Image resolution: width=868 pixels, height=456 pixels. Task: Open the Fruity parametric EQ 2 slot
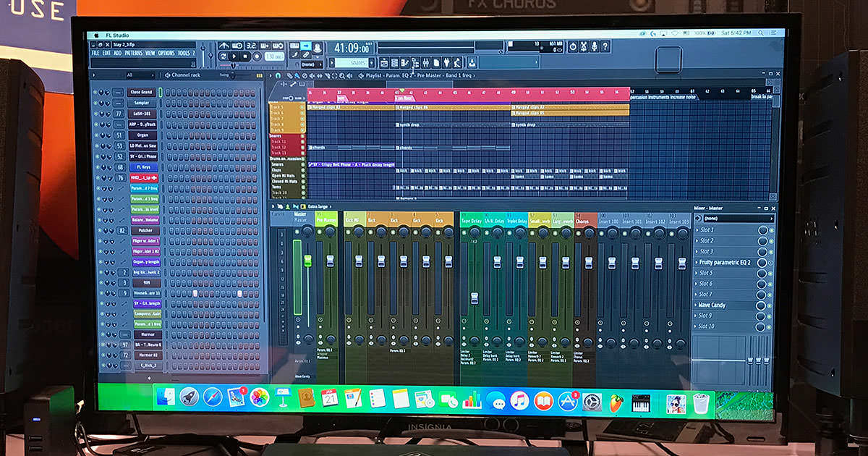point(725,263)
